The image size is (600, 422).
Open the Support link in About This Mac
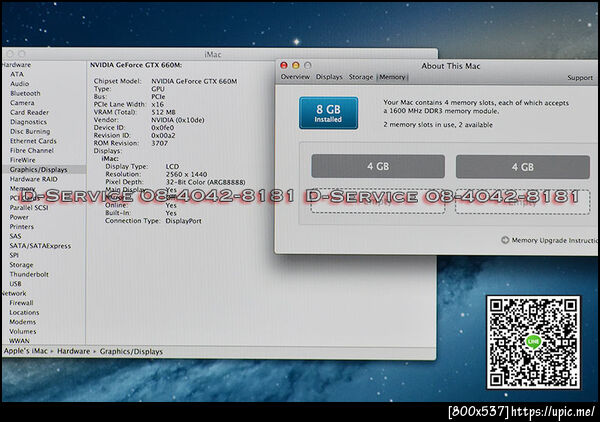580,78
